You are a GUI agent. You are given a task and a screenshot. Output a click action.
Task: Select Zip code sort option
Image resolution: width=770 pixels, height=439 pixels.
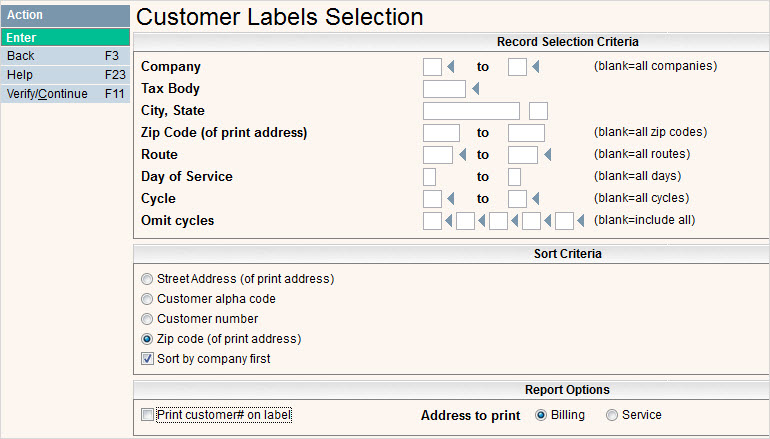coord(147,339)
